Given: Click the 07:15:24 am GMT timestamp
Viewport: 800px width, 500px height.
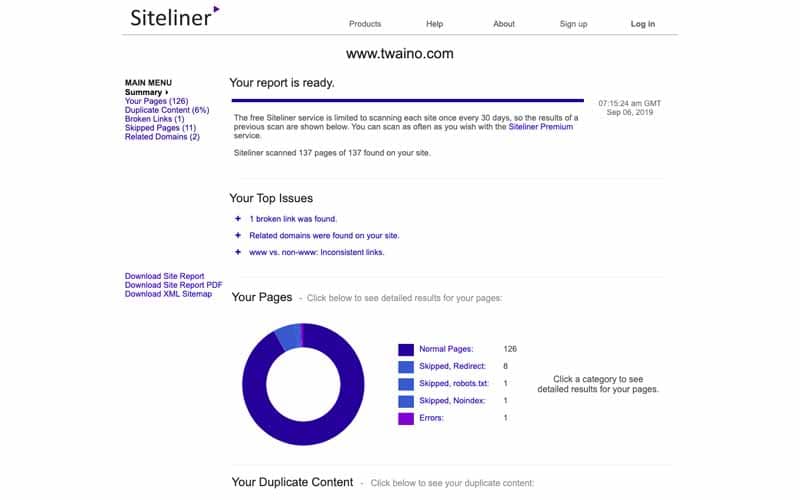Looking at the screenshot, I should (629, 103).
